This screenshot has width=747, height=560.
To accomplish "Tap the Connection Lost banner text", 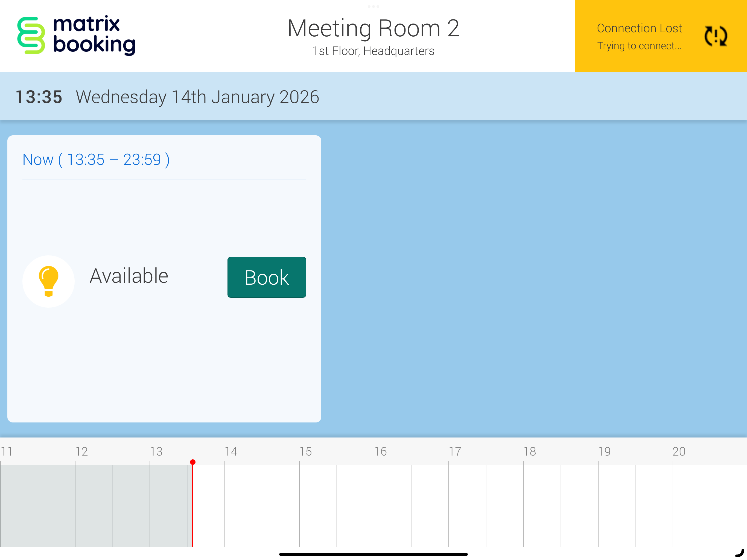I will 639,28.
